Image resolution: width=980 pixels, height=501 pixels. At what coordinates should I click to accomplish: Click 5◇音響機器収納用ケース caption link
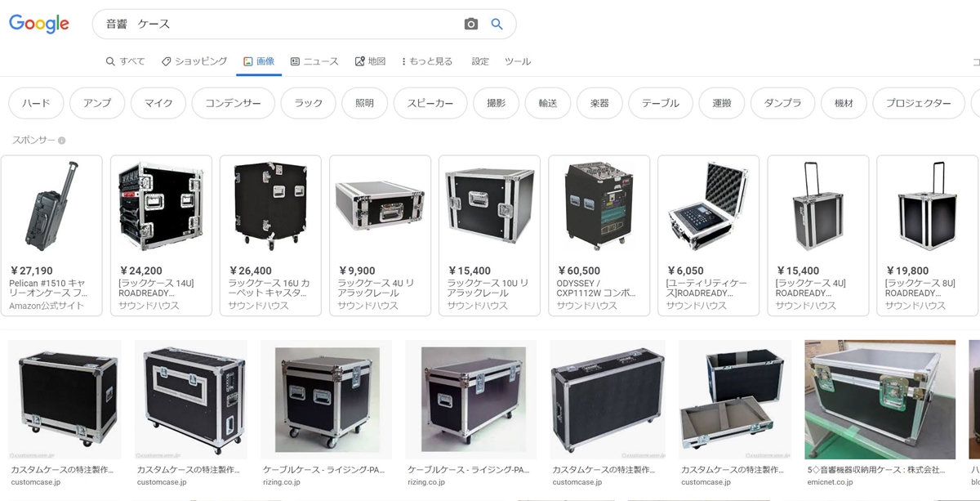click(x=875, y=470)
